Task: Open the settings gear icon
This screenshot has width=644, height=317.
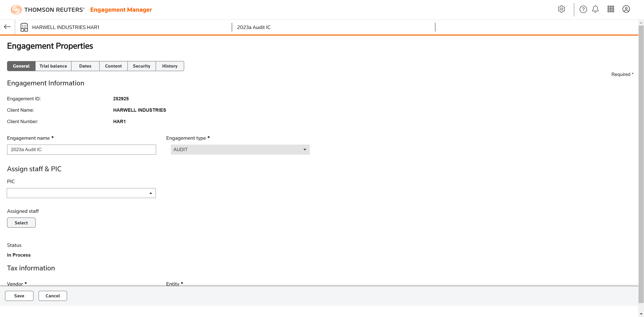Action: coord(561,9)
